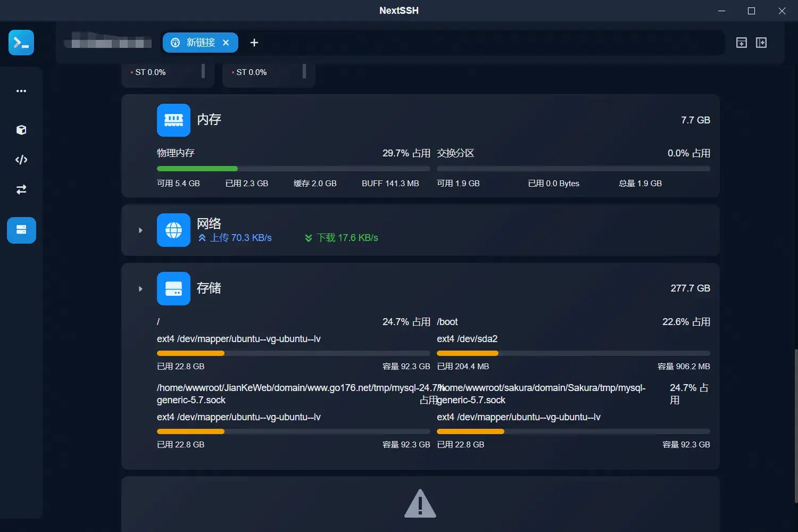Select the server monitor icon in sidebar
The image size is (798, 532).
click(x=21, y=230)
